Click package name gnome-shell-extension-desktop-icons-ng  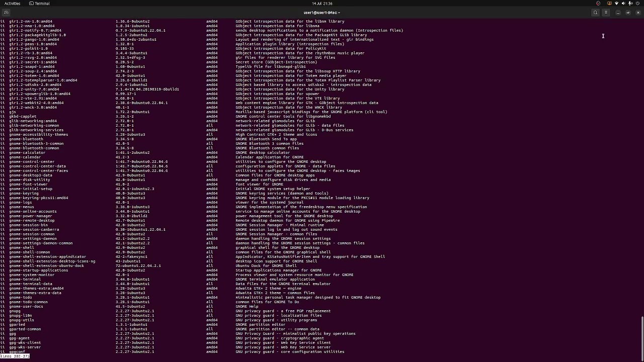click(52, 261)
